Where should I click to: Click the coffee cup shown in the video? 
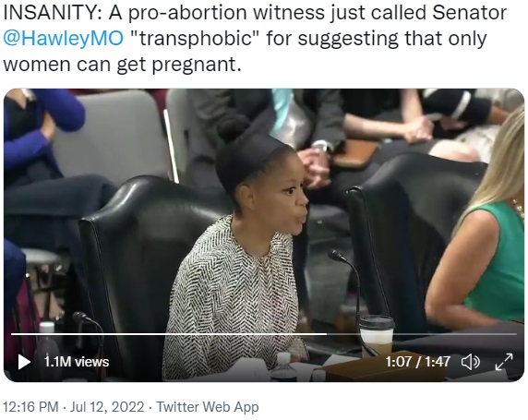tap(377, 335)
